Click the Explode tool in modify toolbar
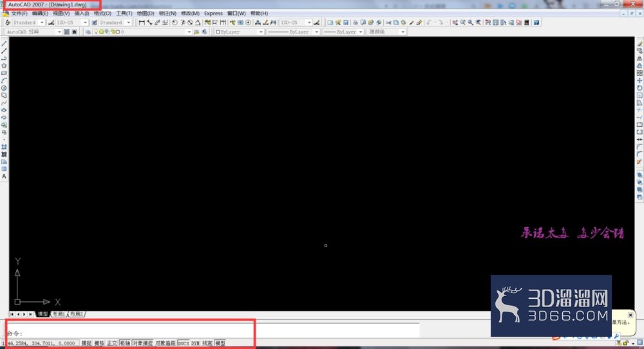 point(639,162)
